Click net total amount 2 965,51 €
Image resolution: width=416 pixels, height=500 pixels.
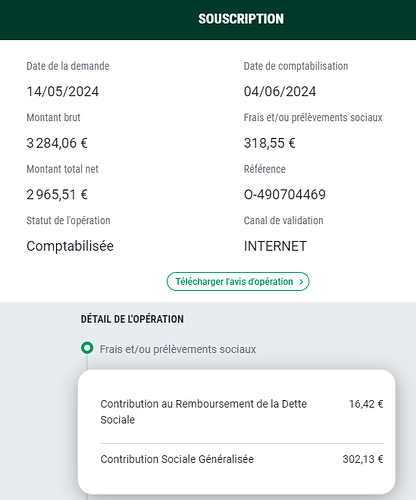click(57, 194)
